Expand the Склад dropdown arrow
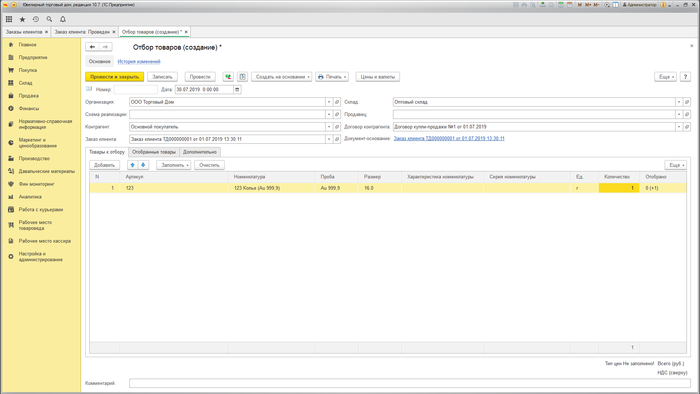This screenshot has height=394, width=700. pyautogui.click(x=679, y=102)
